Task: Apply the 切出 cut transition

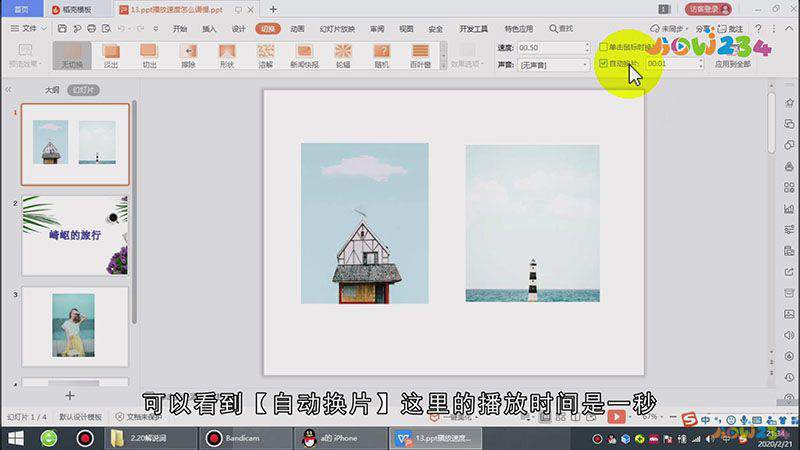Action: click(149, 55)
